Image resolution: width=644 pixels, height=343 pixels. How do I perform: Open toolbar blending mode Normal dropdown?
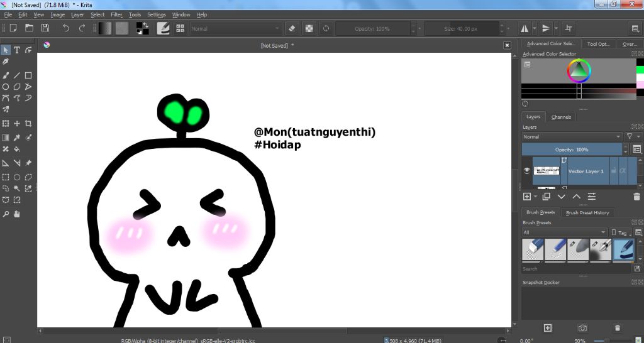click(235, 29)
